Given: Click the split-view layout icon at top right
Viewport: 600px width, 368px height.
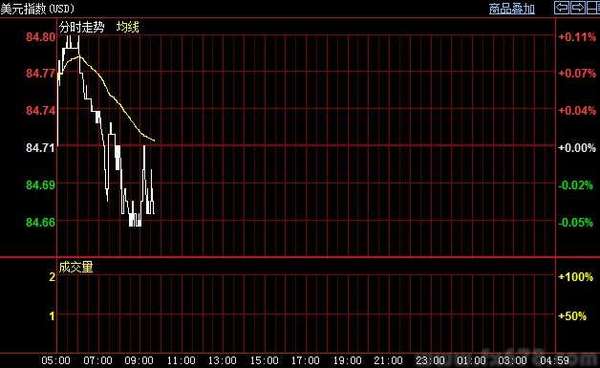Looking at the screenshot, I should click(592, 8).
